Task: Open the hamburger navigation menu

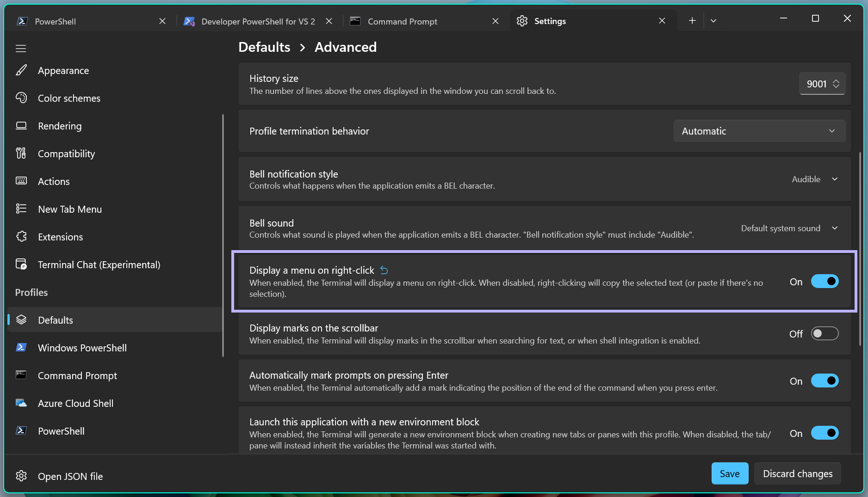Action: click(x=21, y=49)
